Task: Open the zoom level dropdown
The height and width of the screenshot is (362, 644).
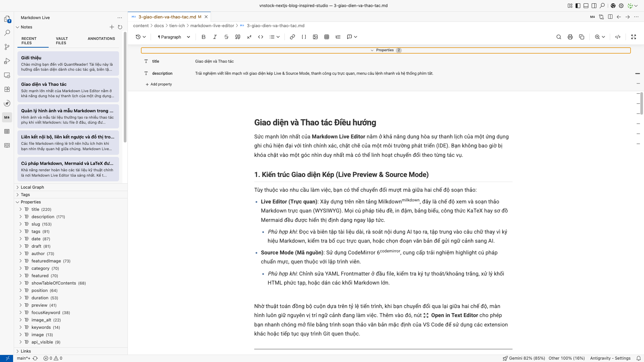Action: coord(600,37)
